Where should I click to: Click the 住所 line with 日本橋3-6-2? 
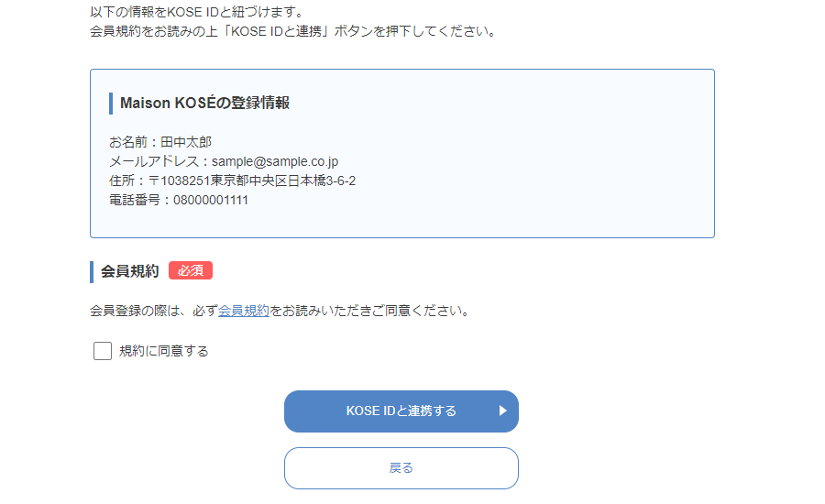[232, 181]
